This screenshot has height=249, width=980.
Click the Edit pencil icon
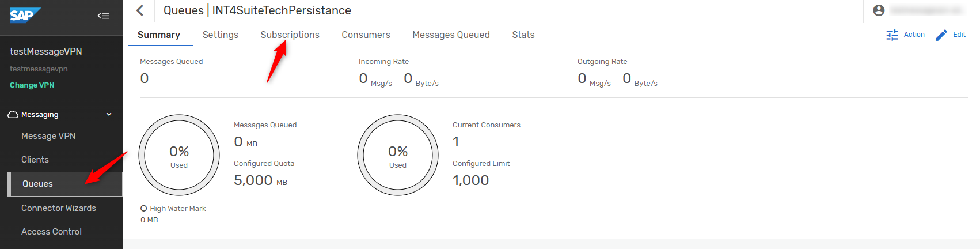[941, 35]
